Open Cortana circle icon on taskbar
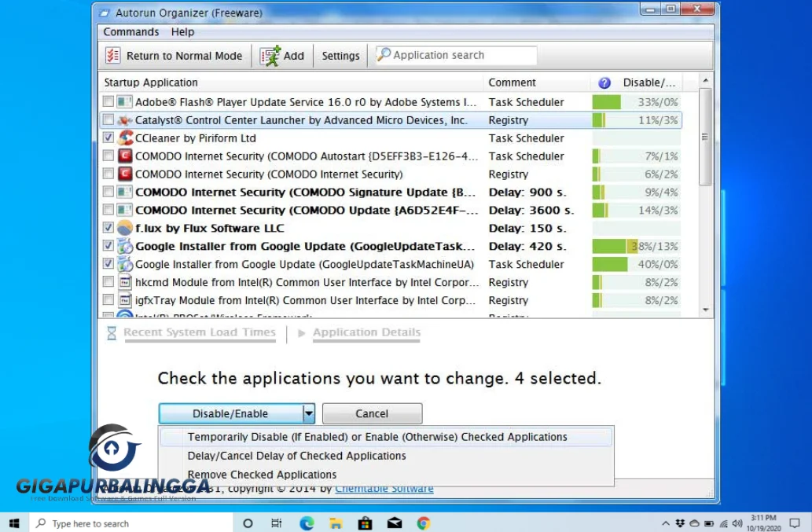The image size is (812, 532). pyautogui.click(x=248, y=523)
